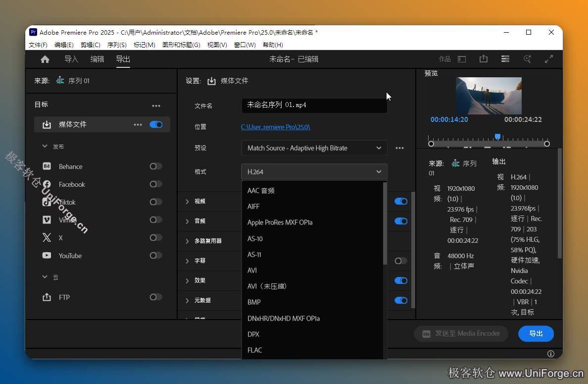Open the 编辑(E) menu
This screenshot has height=384, width=588.
(64, 45)
